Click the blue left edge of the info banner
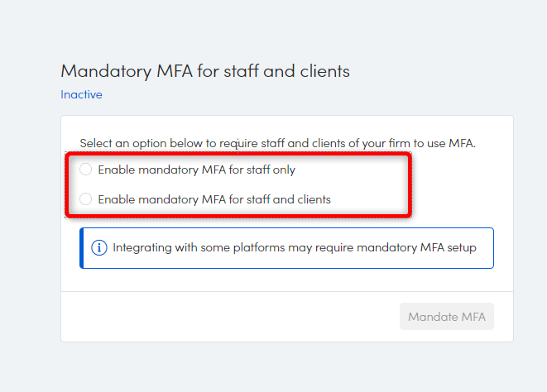The width and height of the screenshot is (547, 392). [82, 248]
